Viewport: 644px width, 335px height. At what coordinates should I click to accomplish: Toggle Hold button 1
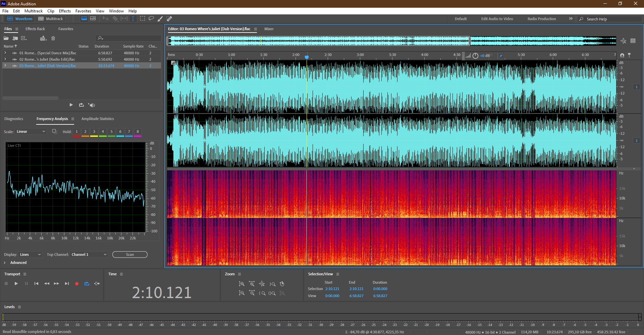click(x=76, y=131)
